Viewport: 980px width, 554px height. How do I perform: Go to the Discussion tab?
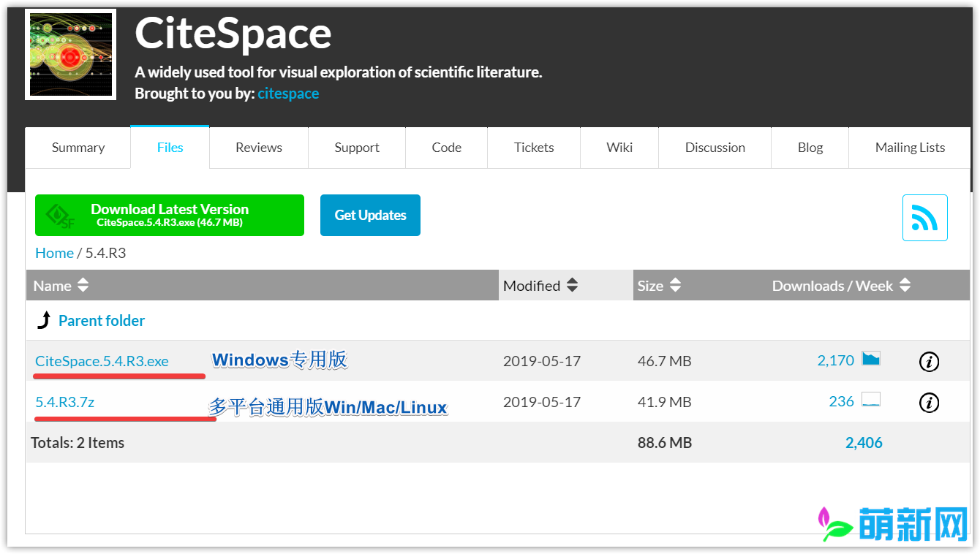click(x=715, y=147)
